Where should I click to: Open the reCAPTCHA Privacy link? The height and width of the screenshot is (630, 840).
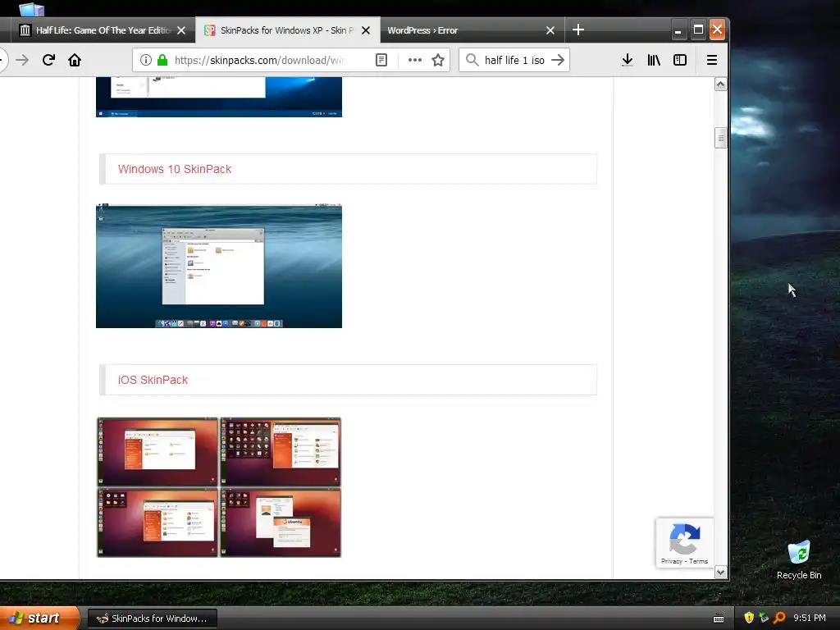click(671, 561)
